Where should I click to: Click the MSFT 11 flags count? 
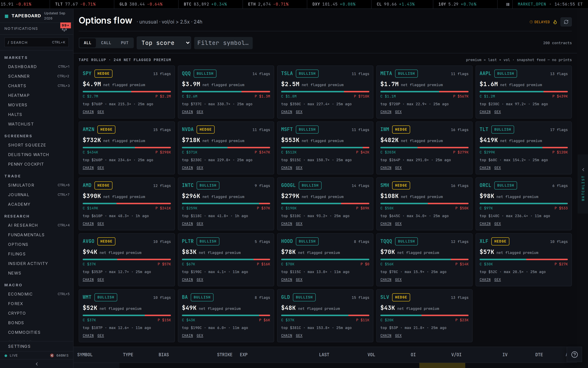360,130
